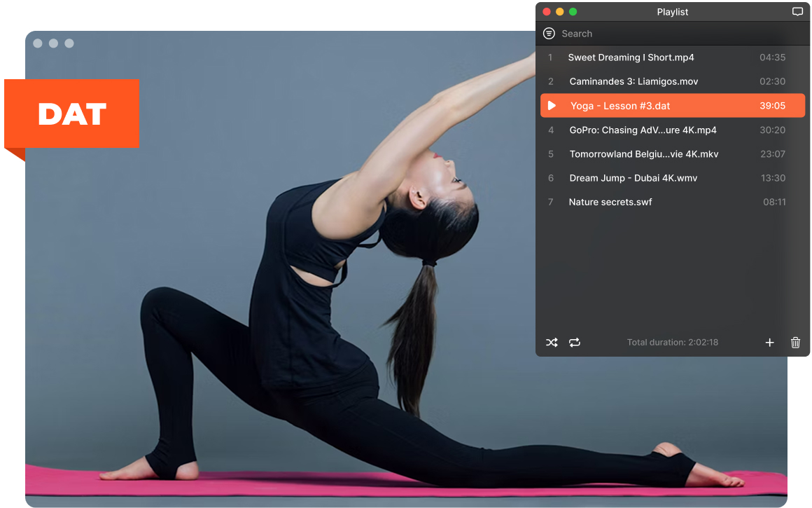Minimize the Playlist window with yellow button
This screenshot has height=508, width=812.
pos(560,11)
